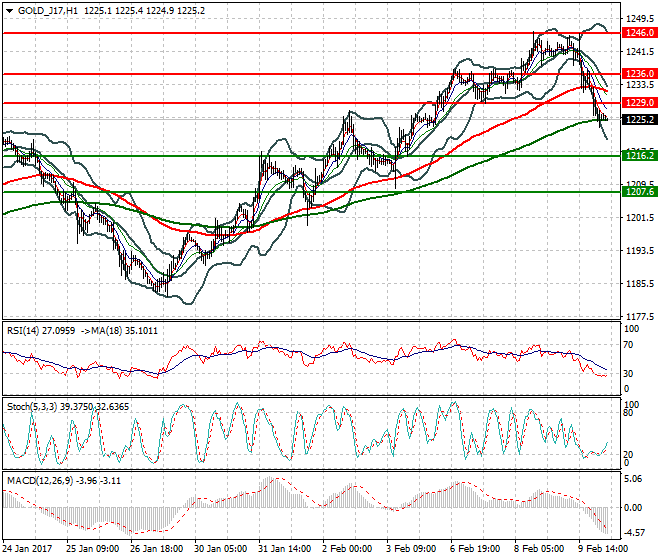Click the 6 Feb 19:00 time label
This screenshot has height=560, width=660.
click(x=475, y=549)
